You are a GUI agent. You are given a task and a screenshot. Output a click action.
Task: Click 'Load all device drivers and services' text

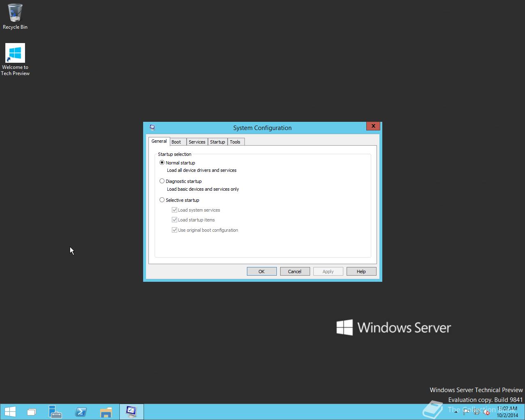pyautogui.click(x=201, y=170)
